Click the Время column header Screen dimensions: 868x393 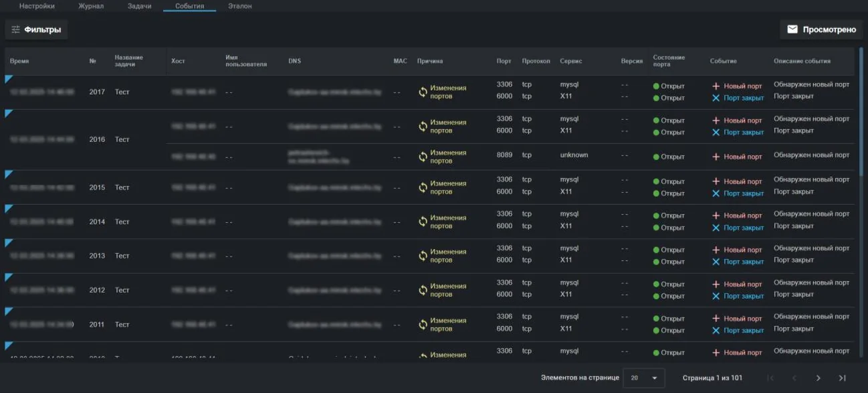tap(19, 61)
